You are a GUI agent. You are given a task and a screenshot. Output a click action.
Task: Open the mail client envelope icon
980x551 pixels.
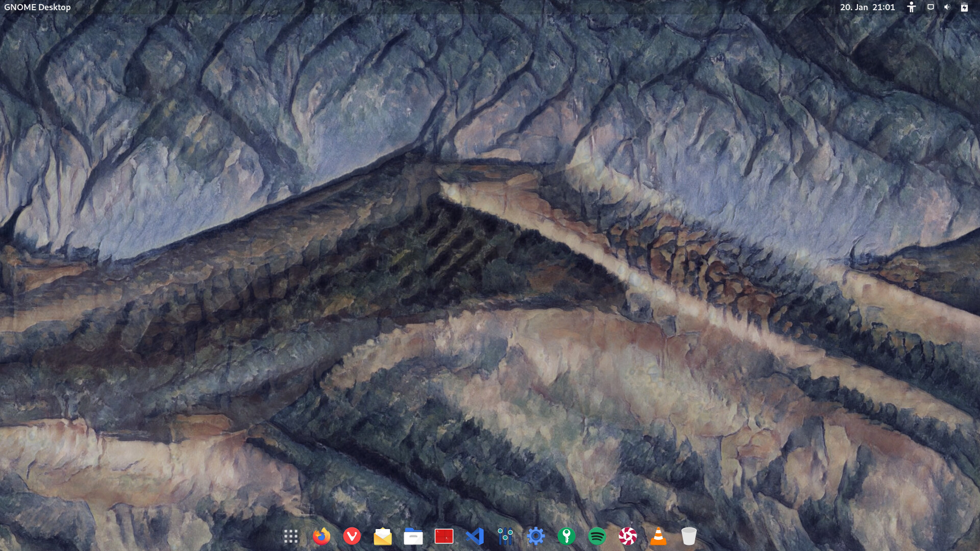coord(382,536)
